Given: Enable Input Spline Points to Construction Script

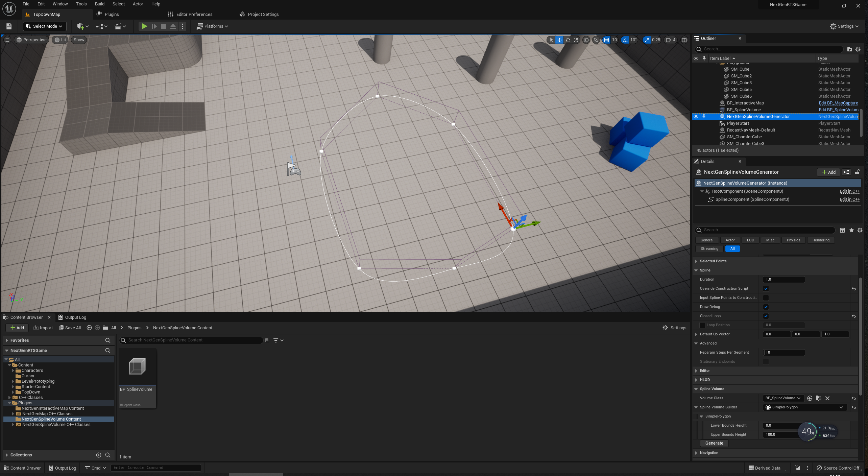Looking at the screenshot, I should [x=766, y=298].
